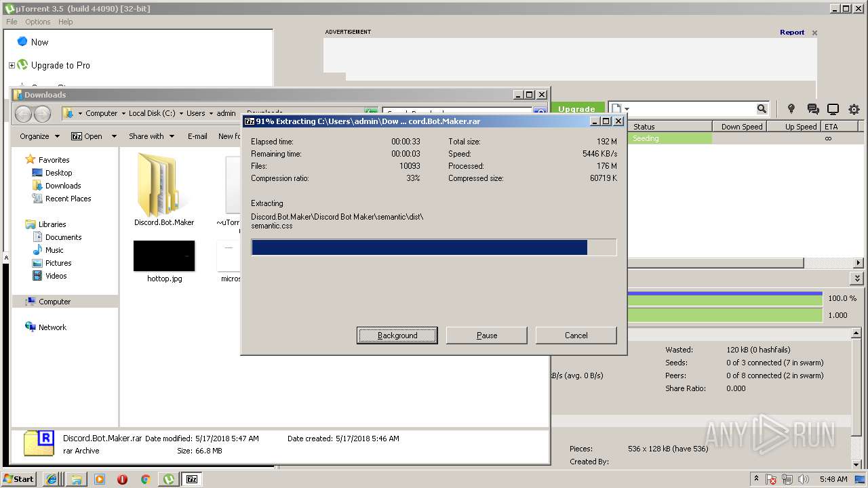Click the E-mail toolbar button

point(197,136)
